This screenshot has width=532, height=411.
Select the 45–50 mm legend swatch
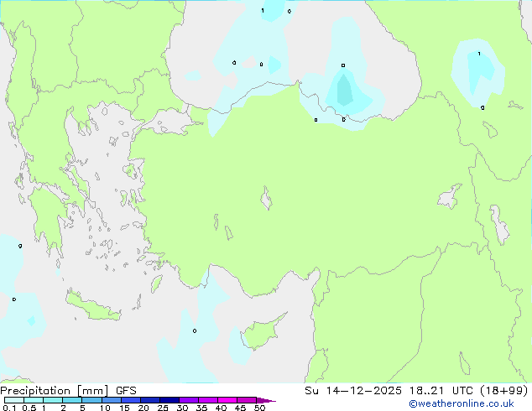(247, 400)
